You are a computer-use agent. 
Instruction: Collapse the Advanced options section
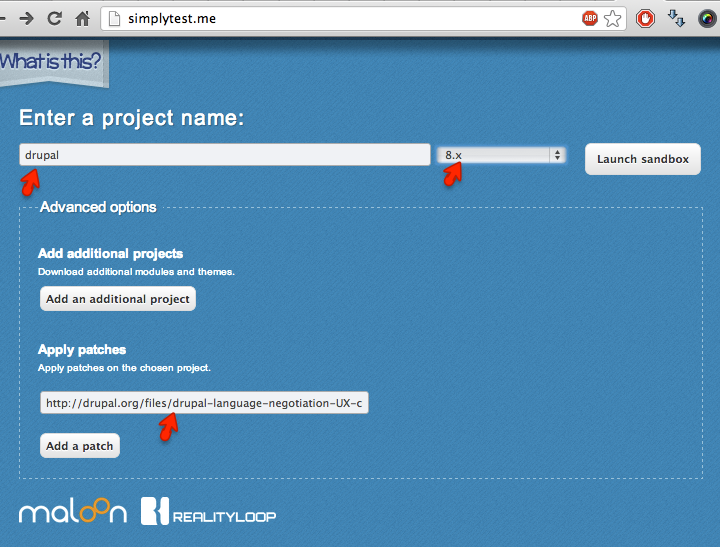(98, 207)
